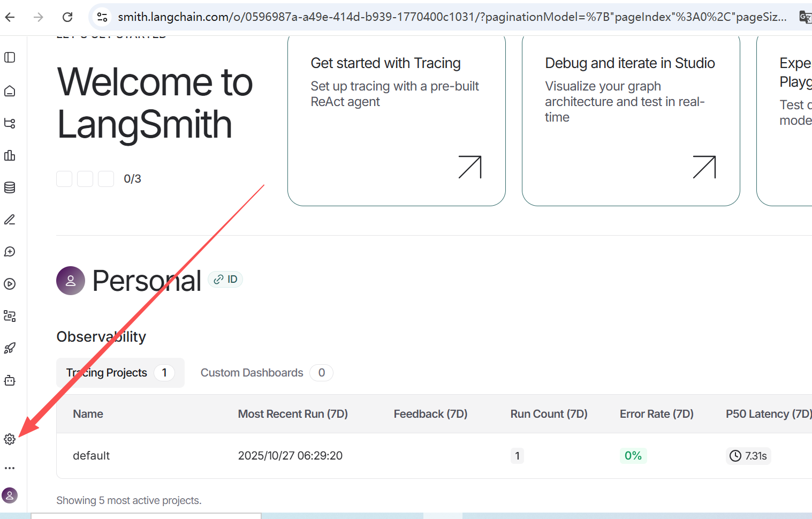Image resolution: width=812 pixels, height=519 pixels.
Task: Open Settings gear icon in sidebar
Action: pos(10,439)
